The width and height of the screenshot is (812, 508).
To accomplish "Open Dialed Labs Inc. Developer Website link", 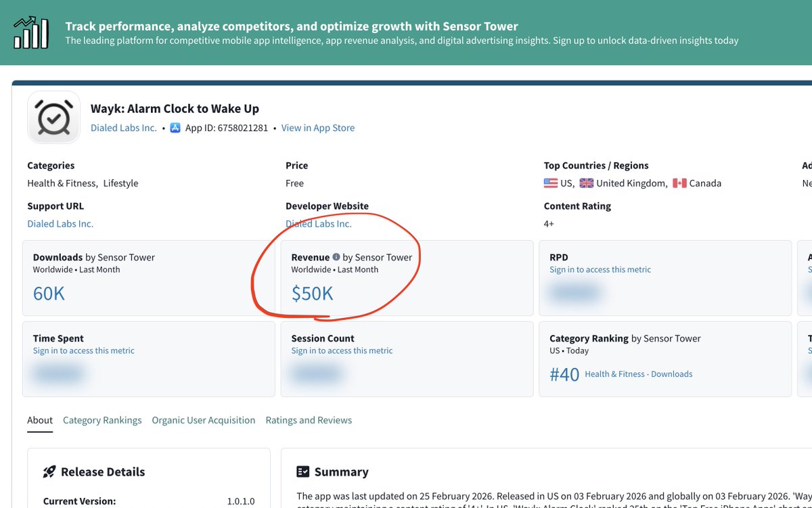I will (319, 224).
